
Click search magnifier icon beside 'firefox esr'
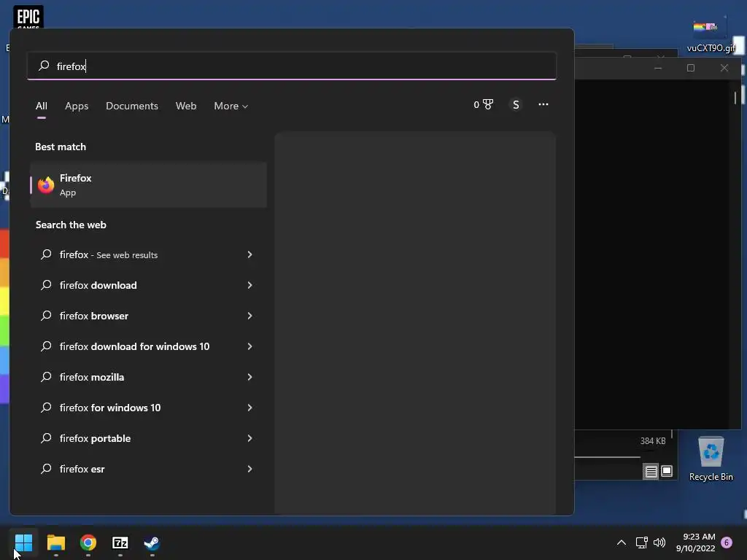click(x=46, y=469)
